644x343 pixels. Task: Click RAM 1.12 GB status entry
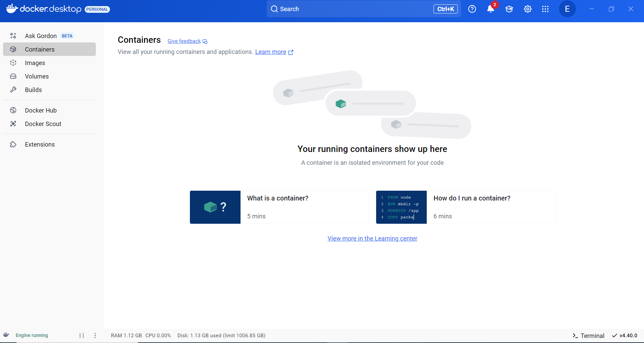pos(127,336)
